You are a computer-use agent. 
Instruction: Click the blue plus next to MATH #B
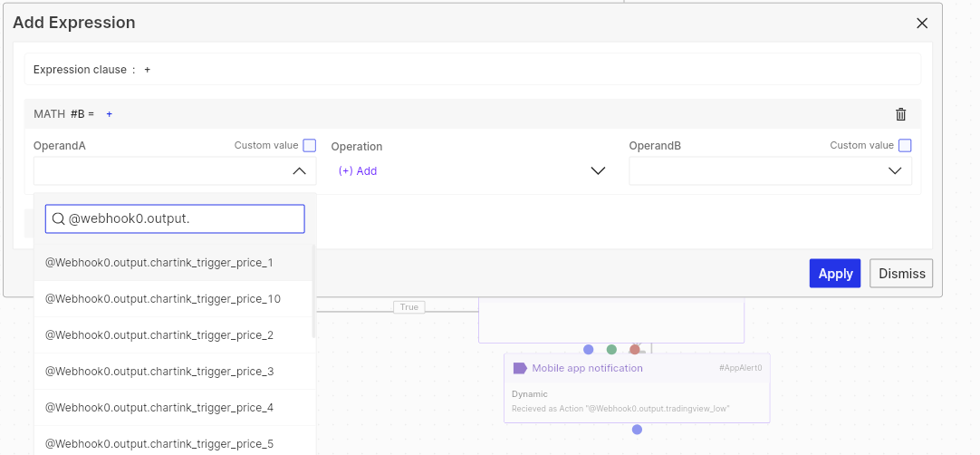[110, 114]
